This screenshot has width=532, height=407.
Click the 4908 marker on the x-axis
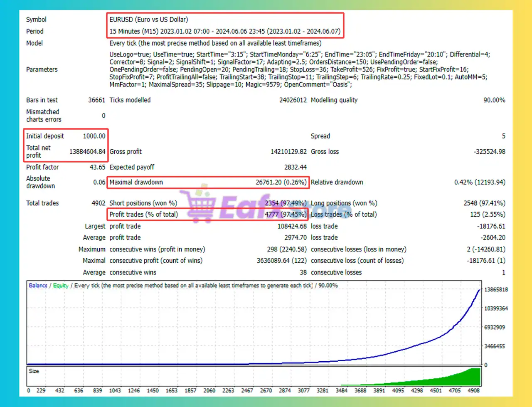point(473,390)
